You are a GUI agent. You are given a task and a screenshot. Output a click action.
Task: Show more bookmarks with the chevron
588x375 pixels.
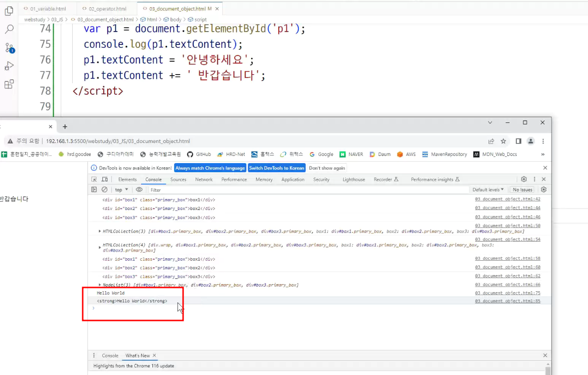pyautogui.click(x=543, y=154)
